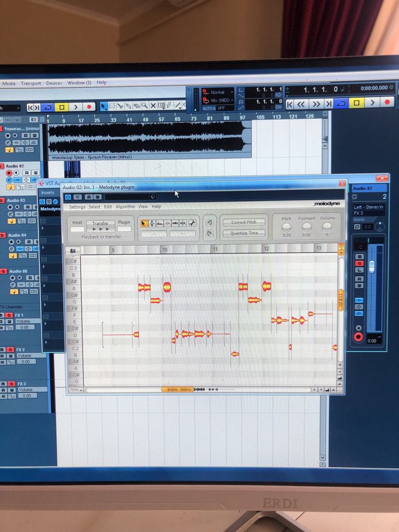399x532 pixels.
Task: Open Note grid dropdown at bottom left
Action: coord(76,389)
